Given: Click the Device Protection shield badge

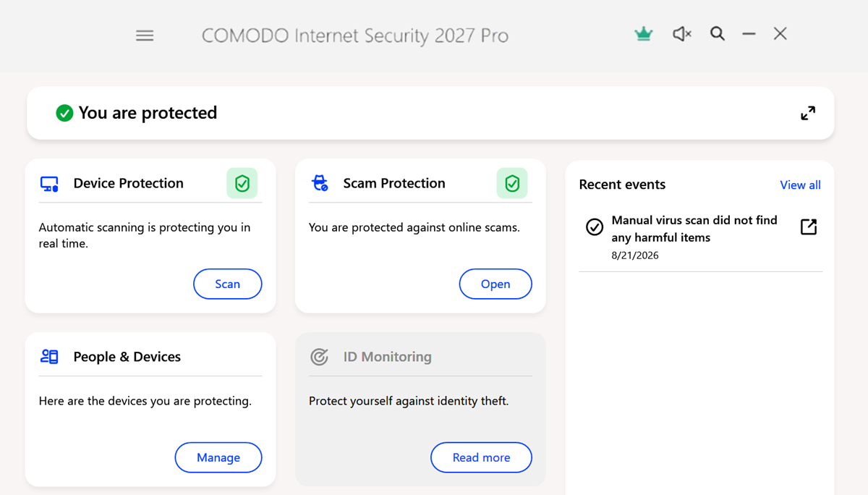Looking at the screenshot, I should (242, 184).
